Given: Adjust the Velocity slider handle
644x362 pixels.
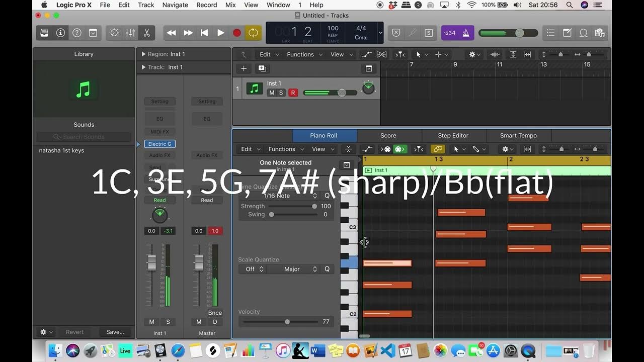Looking at the screenshot, I should pos(287,322).
